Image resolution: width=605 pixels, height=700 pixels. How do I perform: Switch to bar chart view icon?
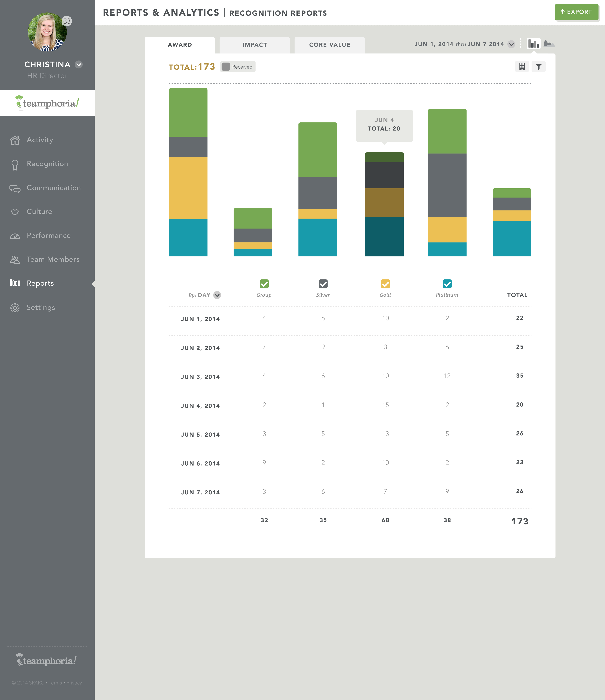[533, 44]
